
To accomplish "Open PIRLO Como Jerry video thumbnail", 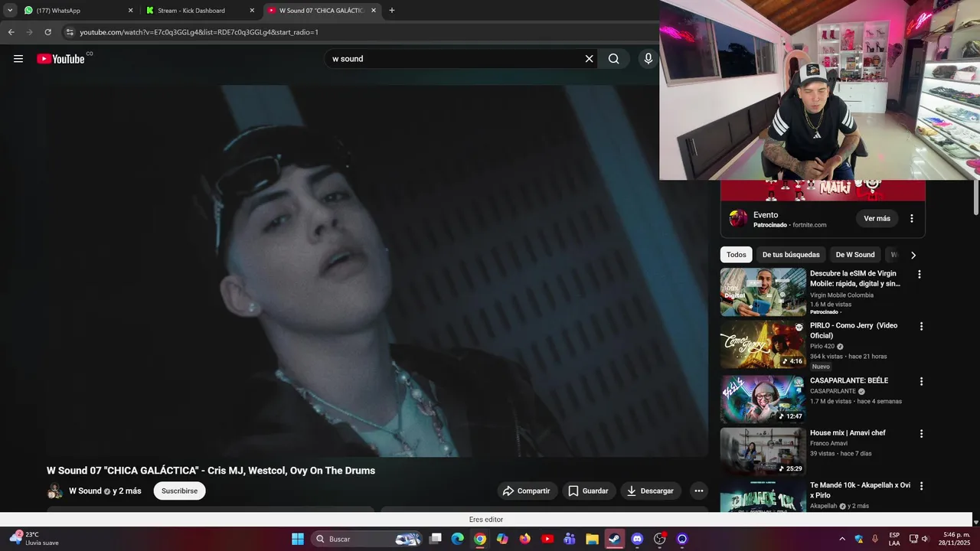I will coord(763,344).
